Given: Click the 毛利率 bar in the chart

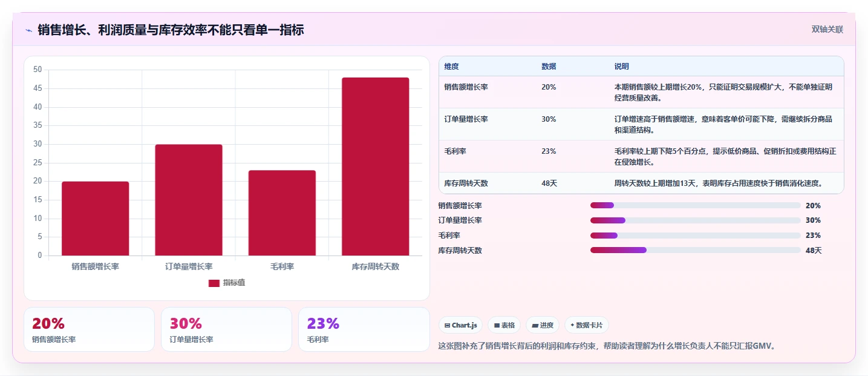Looking at the screenshot, I should click(x=282, y=213).
